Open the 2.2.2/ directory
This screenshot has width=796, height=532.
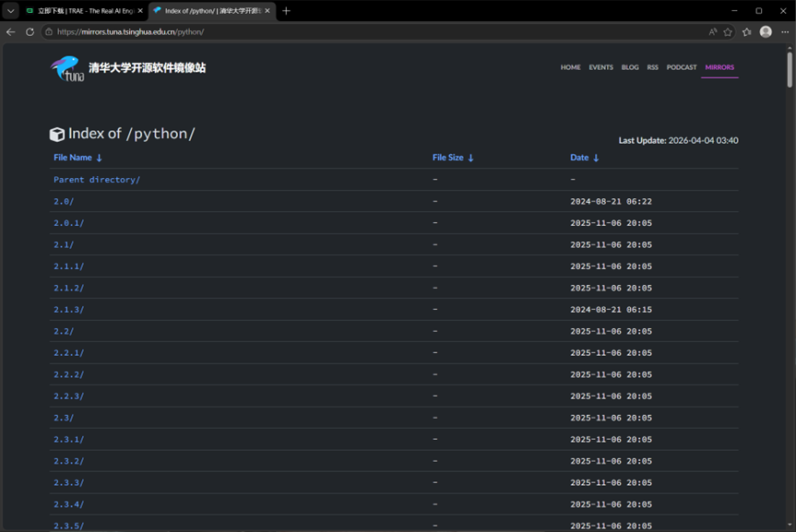coord(69,374)
